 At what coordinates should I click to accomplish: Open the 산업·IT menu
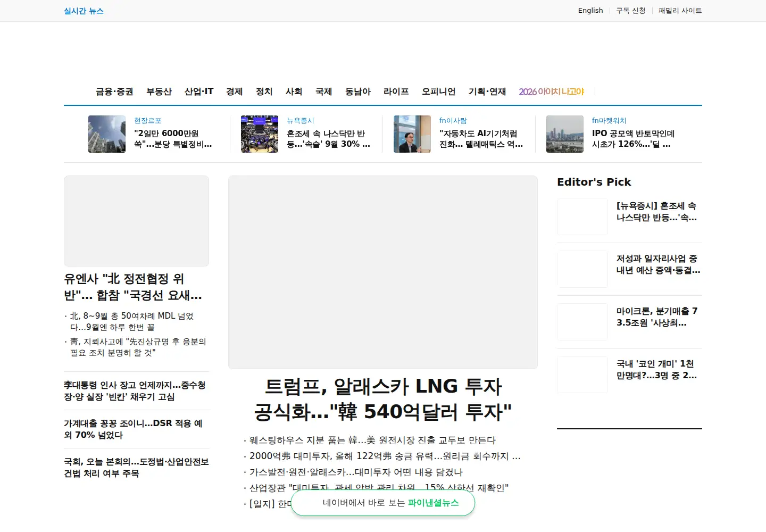pos(199,92)
